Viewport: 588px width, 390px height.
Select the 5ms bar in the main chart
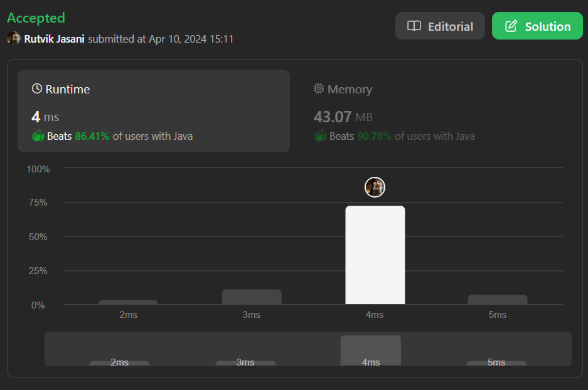click(498, 300)
